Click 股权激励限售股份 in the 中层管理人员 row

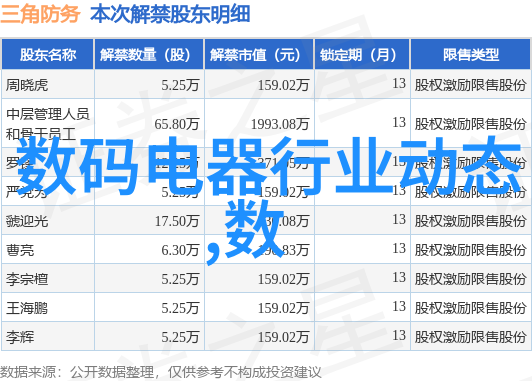tap(470, 124)
